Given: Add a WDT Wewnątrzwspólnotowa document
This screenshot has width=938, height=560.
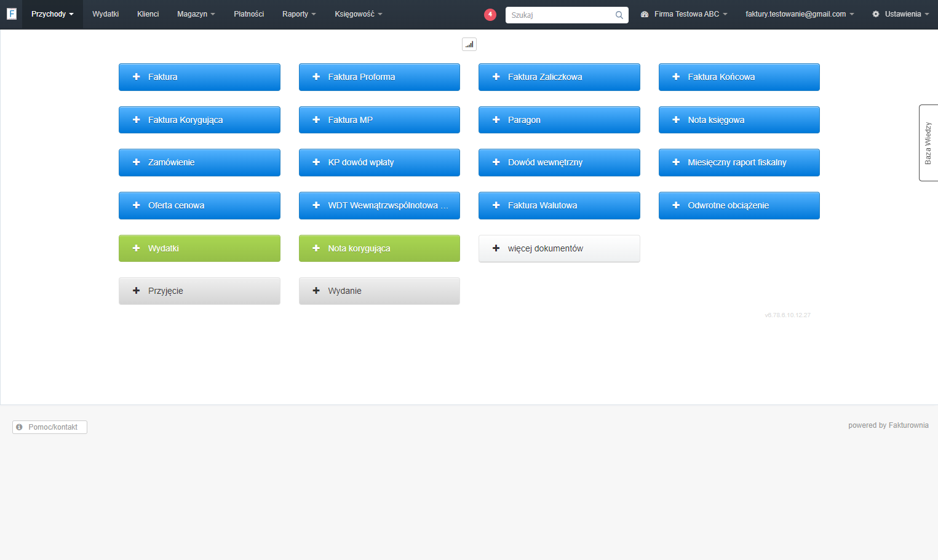Looking at the screenshot, I should [x=380, y=205].
